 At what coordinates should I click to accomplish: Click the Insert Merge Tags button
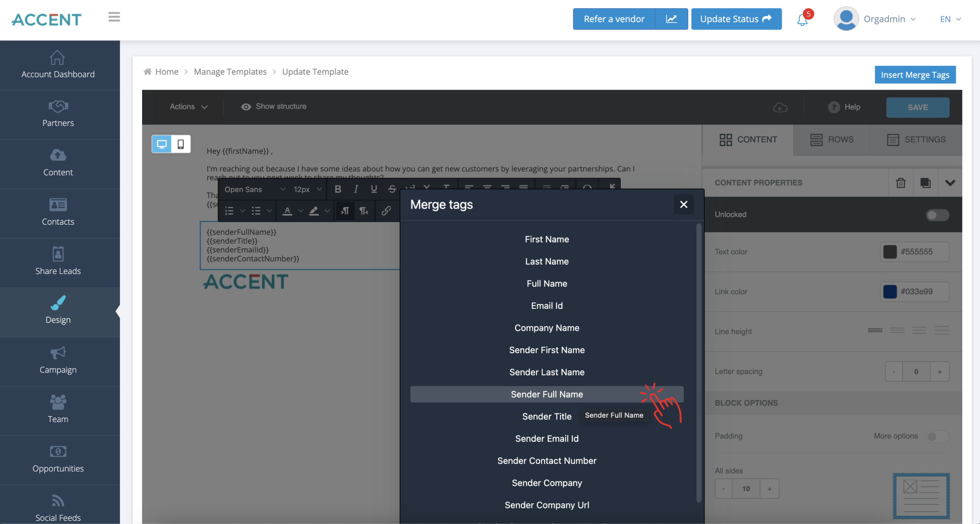coord(915,75)
